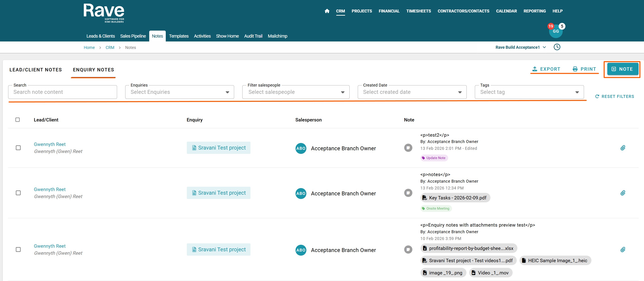This screenshot has width=644, height=281.
Task: Open the Sales Pipeline sub-menu tab
Action: click(x=133, y=36)
